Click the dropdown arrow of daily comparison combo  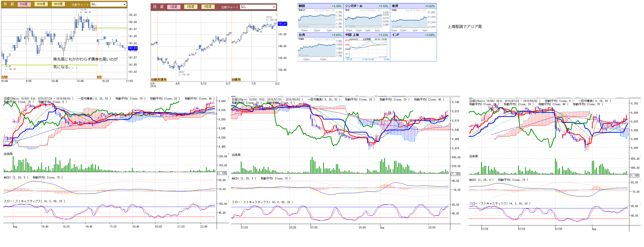pos(274,7)
